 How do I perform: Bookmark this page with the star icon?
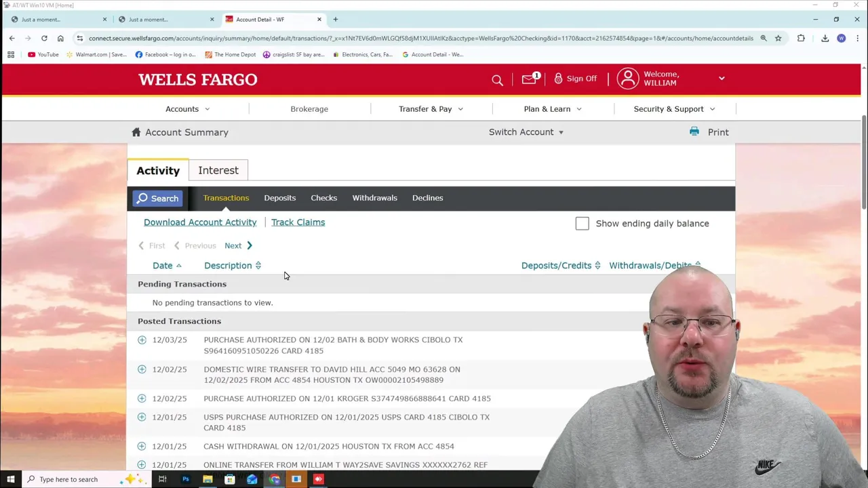click(778, 38)
